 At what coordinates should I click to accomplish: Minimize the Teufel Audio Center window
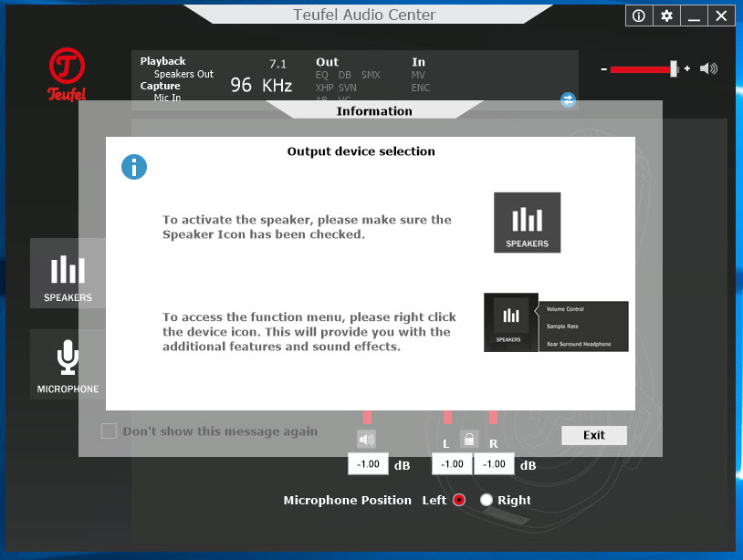[x=695, y=16]
